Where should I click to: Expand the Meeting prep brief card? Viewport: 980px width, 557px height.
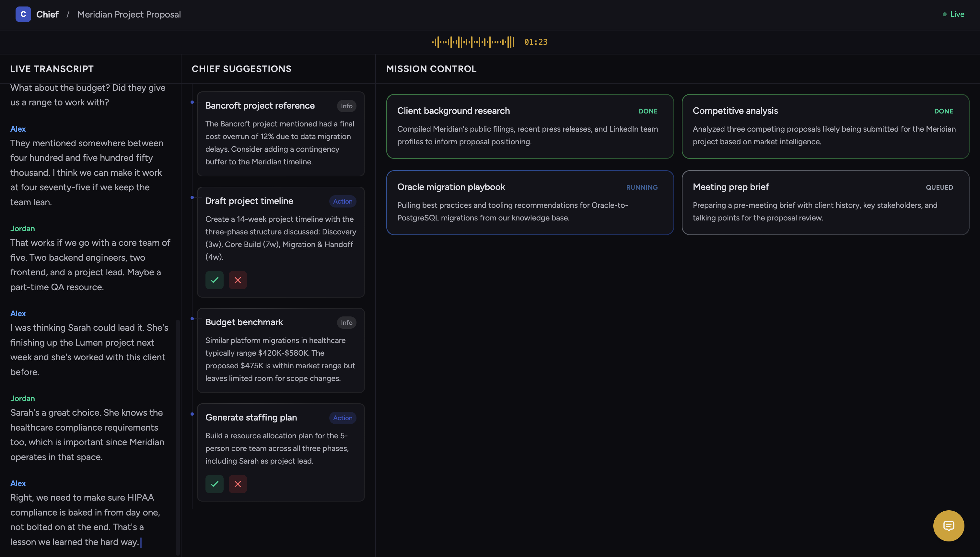tap(825, 203)
